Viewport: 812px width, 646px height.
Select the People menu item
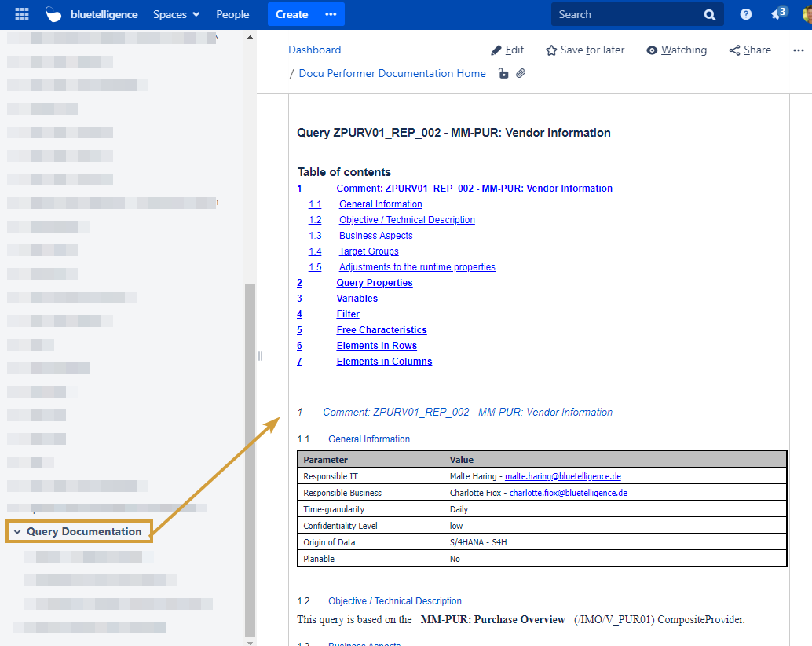[x=232, y=14]
